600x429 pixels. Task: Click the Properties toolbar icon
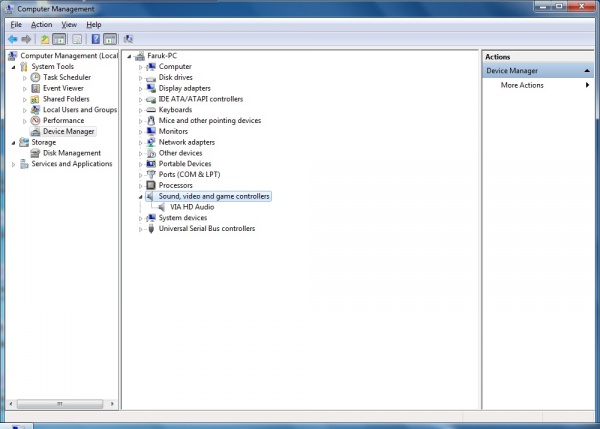point(77,39)
